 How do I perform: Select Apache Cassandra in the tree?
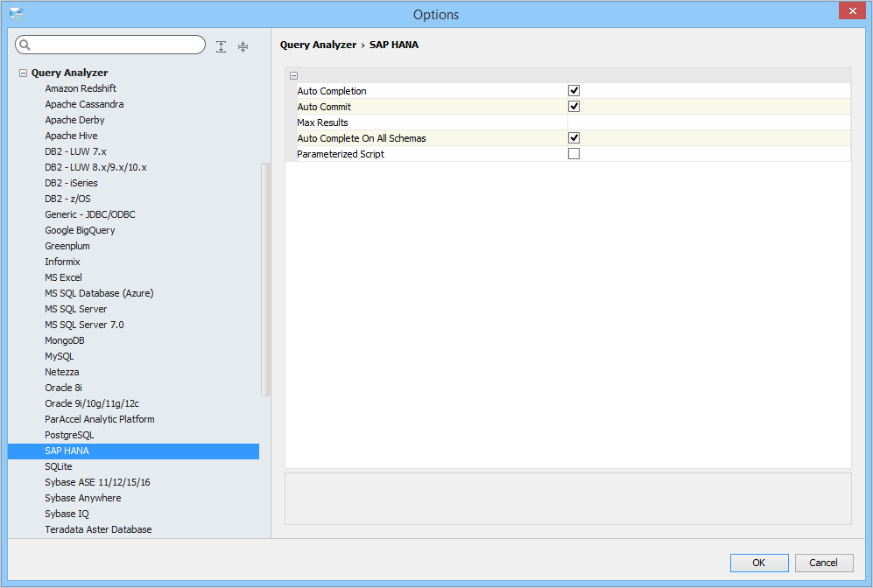(84, 104)
